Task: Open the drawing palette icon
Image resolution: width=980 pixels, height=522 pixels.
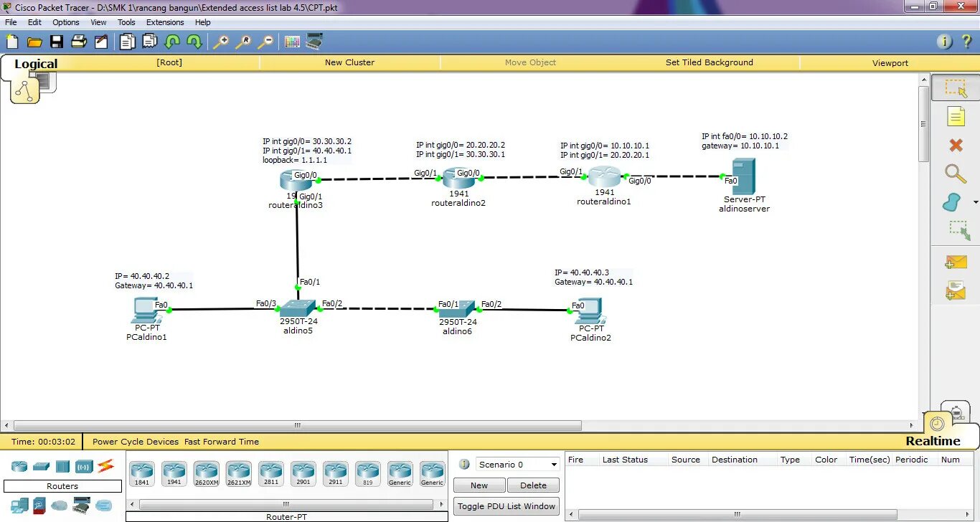Action: point(292,42)
